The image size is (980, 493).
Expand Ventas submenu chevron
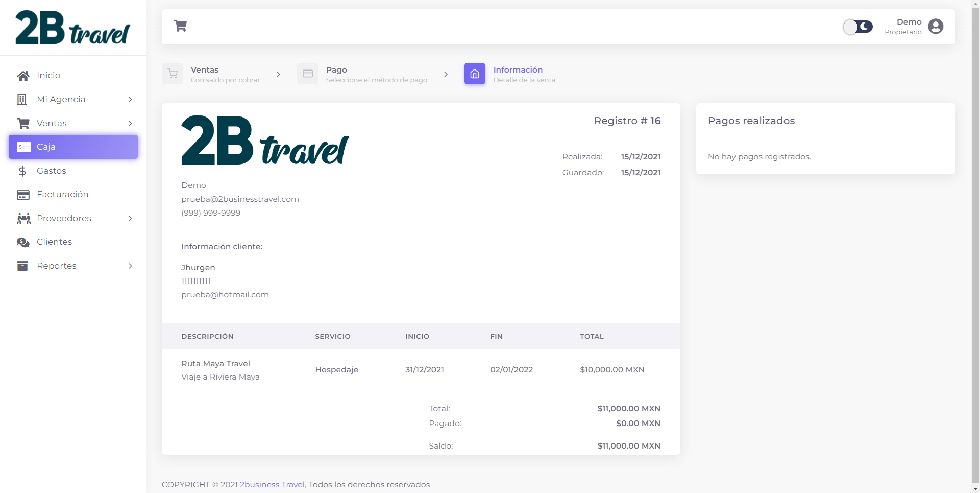coord(130,123)
